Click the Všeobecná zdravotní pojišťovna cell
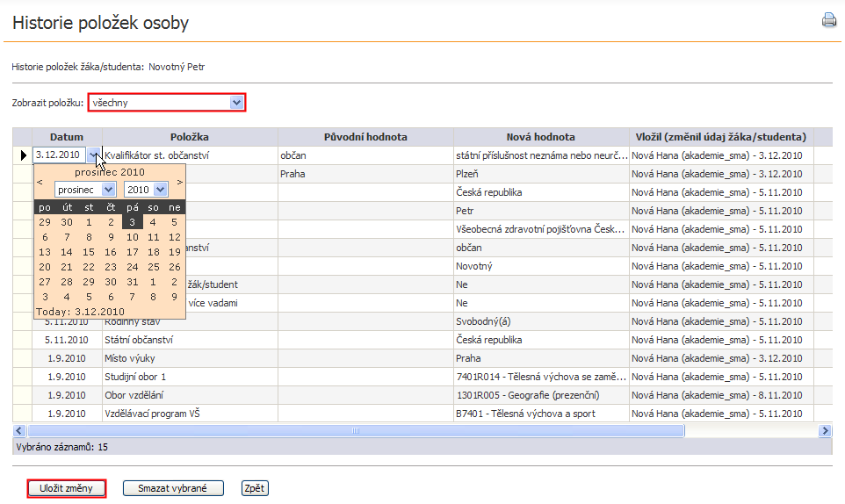 tap(541, 229)
